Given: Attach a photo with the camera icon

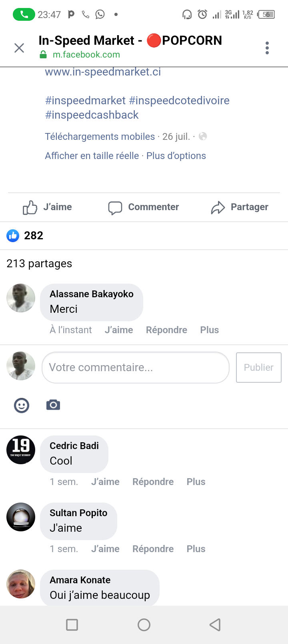Looking at the screenshot, I should (53, 405).
